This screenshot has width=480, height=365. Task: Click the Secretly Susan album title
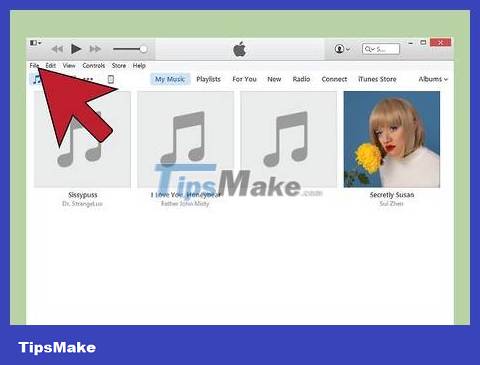click(x=392, y=195)
